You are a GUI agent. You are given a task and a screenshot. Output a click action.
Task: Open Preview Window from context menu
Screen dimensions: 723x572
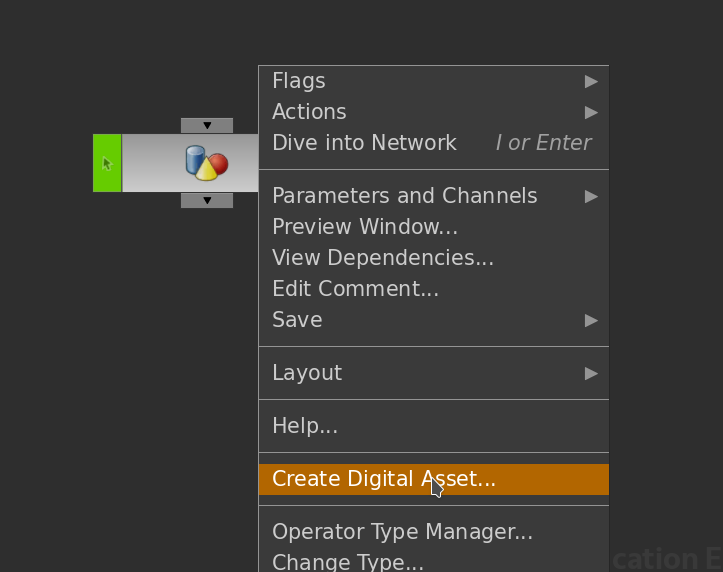tap(365, 227)
